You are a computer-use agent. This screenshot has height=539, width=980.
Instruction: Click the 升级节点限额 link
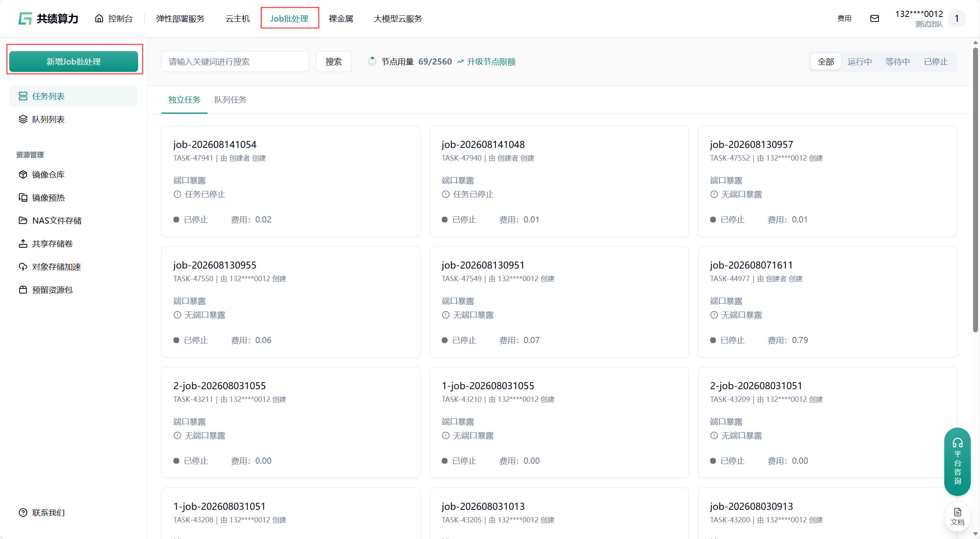point(491,61)
